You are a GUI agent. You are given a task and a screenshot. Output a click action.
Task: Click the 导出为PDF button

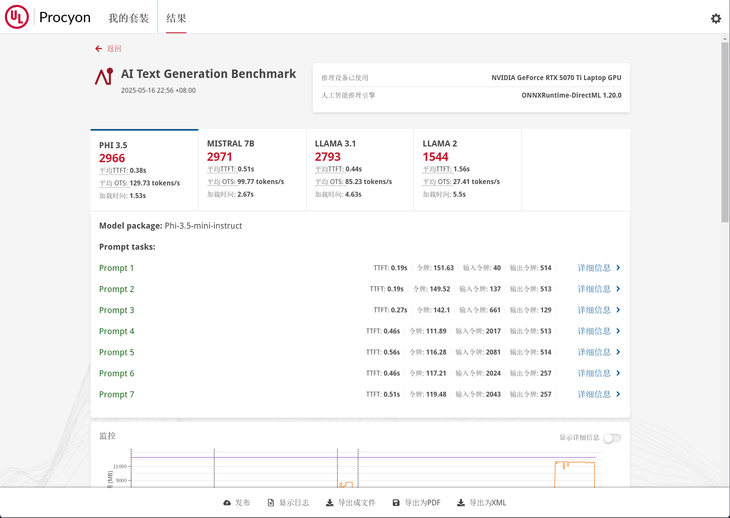(x=416, y=503)
